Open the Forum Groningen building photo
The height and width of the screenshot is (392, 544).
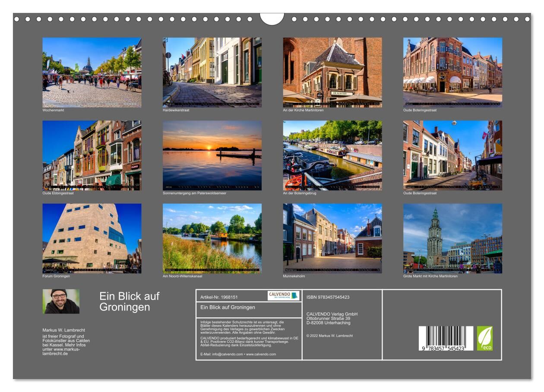92,238
